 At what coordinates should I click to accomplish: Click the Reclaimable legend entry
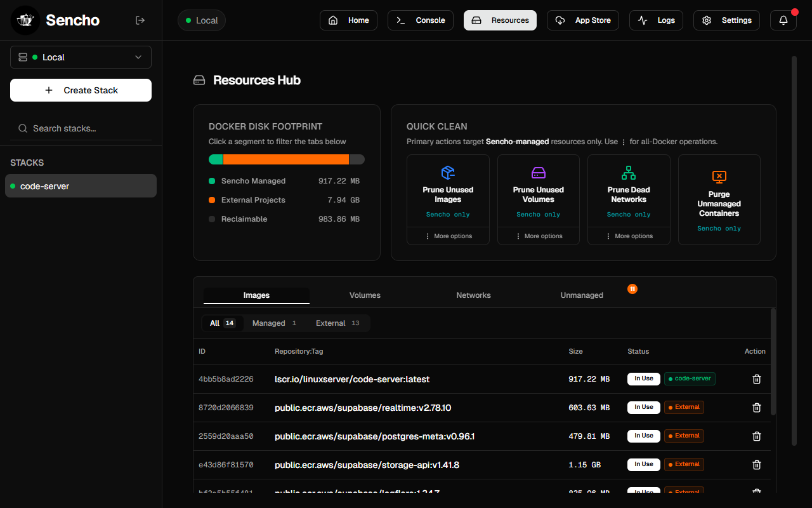click(x=284, y=219)
